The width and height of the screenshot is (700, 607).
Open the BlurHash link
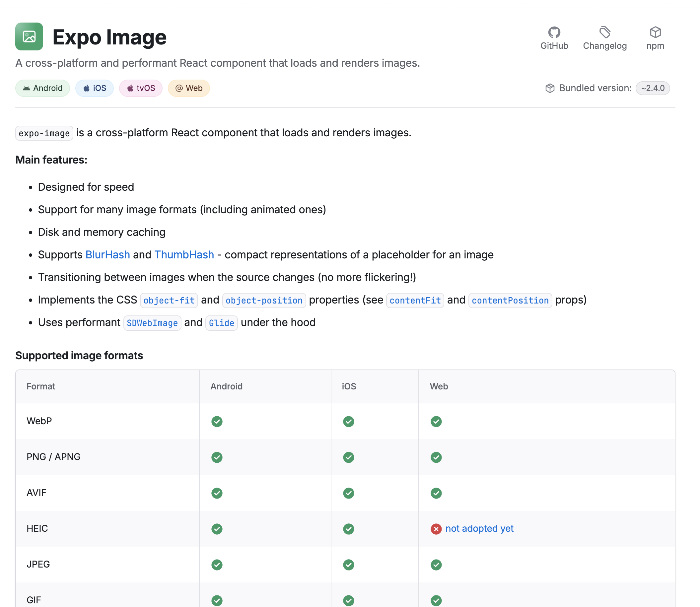pos(108,255)
